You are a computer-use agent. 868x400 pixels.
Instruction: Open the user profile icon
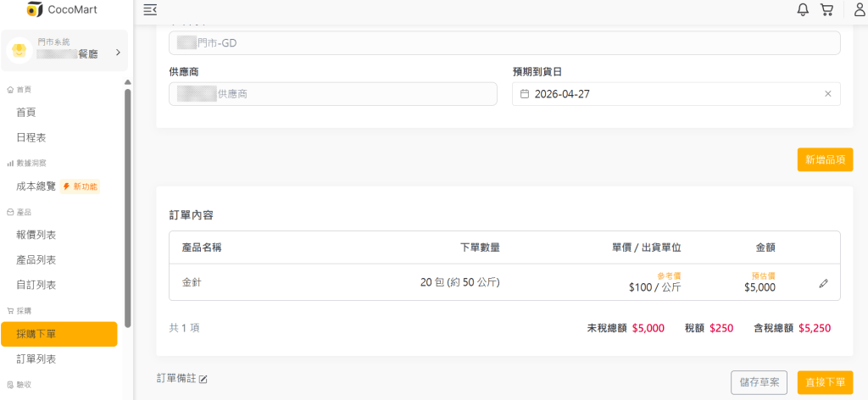click(x=859, y=10)
